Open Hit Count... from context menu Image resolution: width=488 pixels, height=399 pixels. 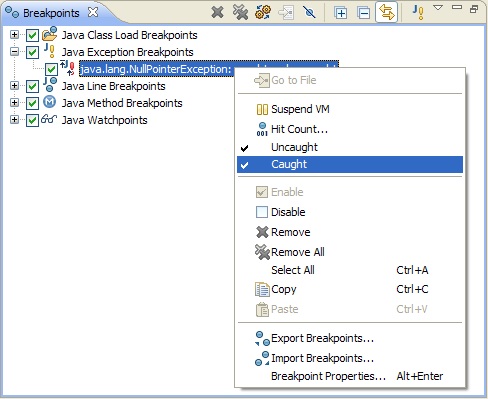pyautogui.click(x=350, y=129)
